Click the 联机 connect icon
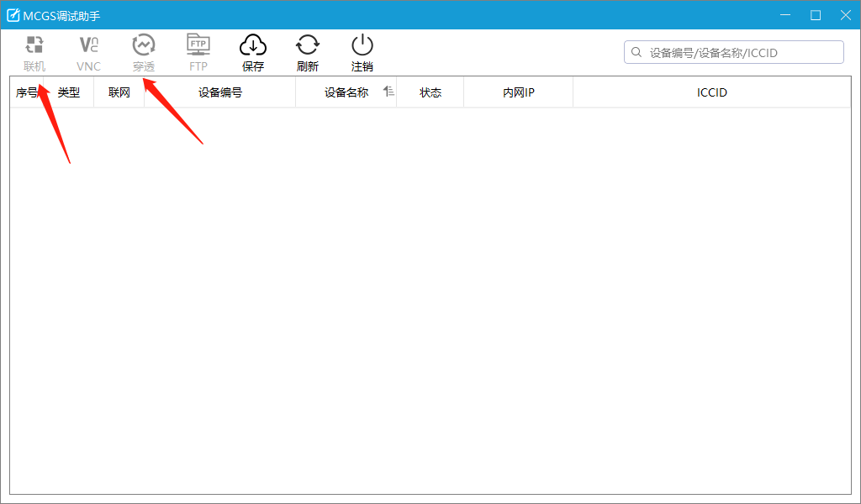The image size is (861, 504). click(34, 45)
